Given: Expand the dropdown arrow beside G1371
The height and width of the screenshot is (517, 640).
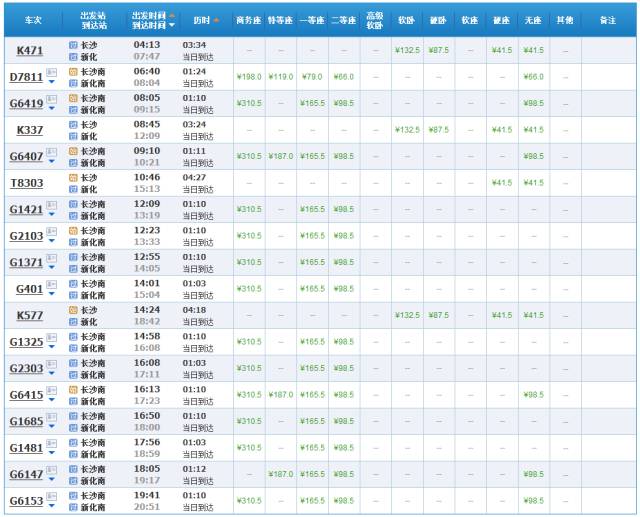Looking at the screenshot, I should point(51,268).
